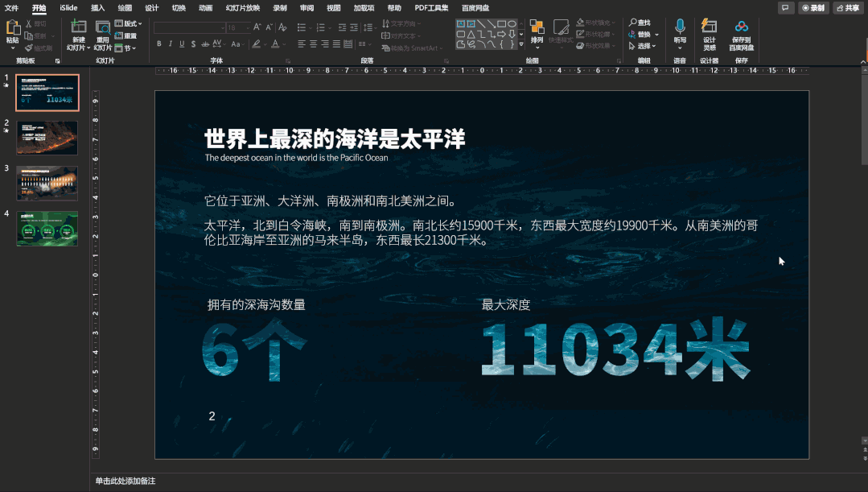Click the Paste (粘贴) clipboard icon

[13, 27]
